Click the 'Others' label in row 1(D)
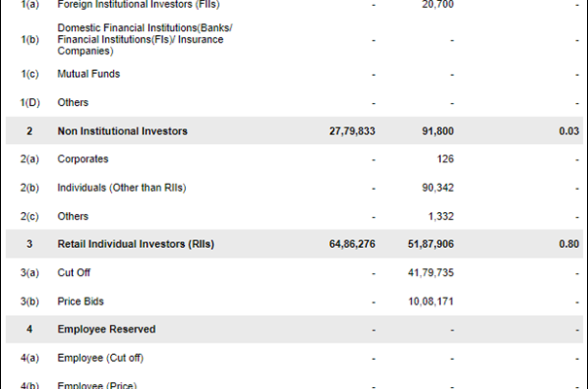 pos(73,102)
